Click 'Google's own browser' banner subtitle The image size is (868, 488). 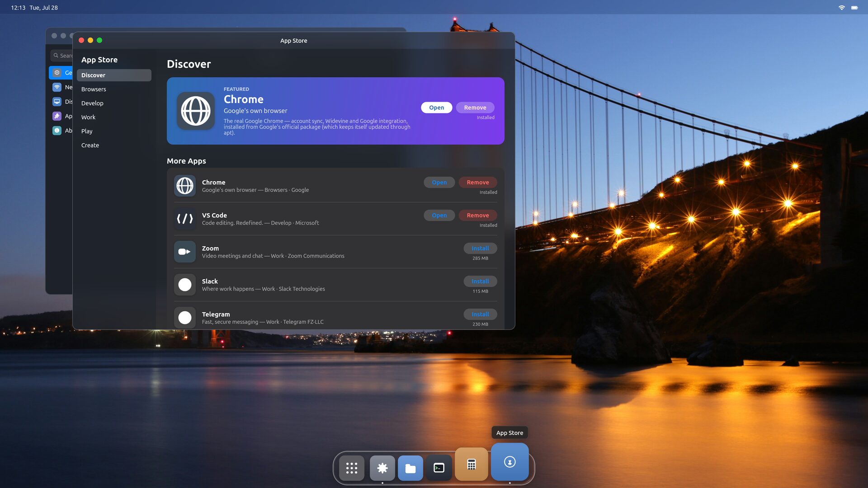pyautogui.click(x=255, y=111)
